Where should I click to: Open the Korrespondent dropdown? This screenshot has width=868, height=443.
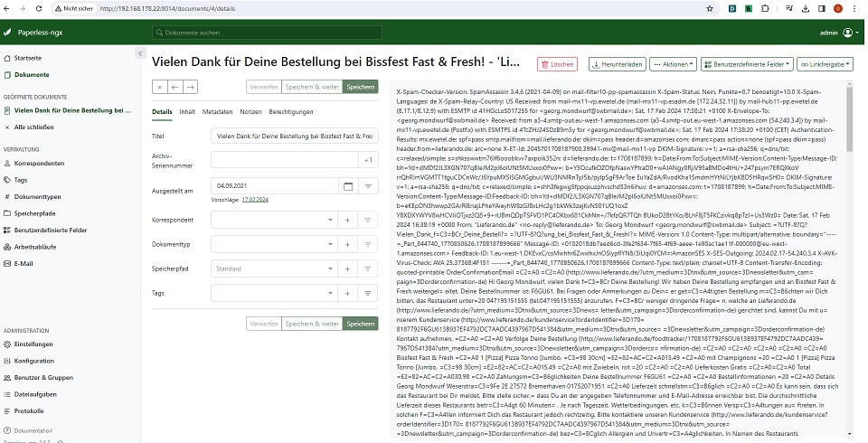[x=274, y=221]
